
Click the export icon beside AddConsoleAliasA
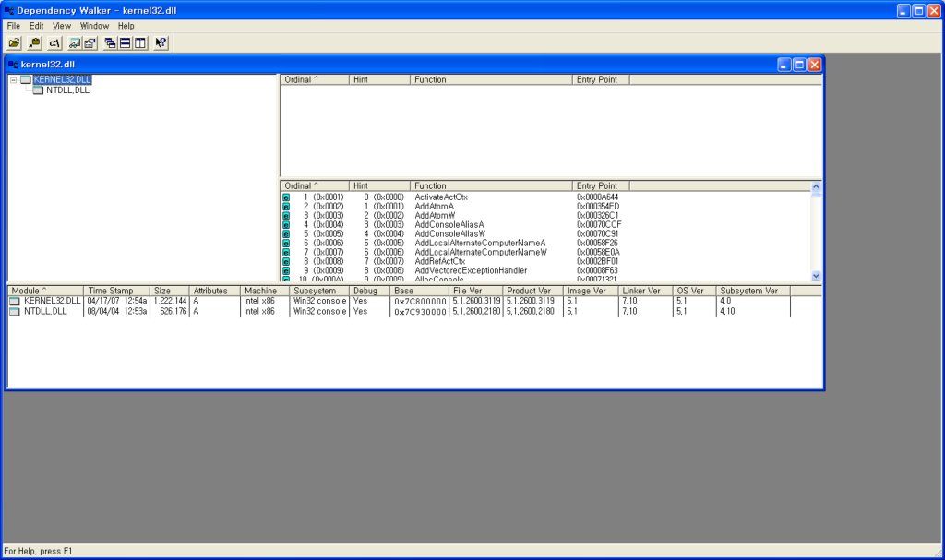pos(286,225)
